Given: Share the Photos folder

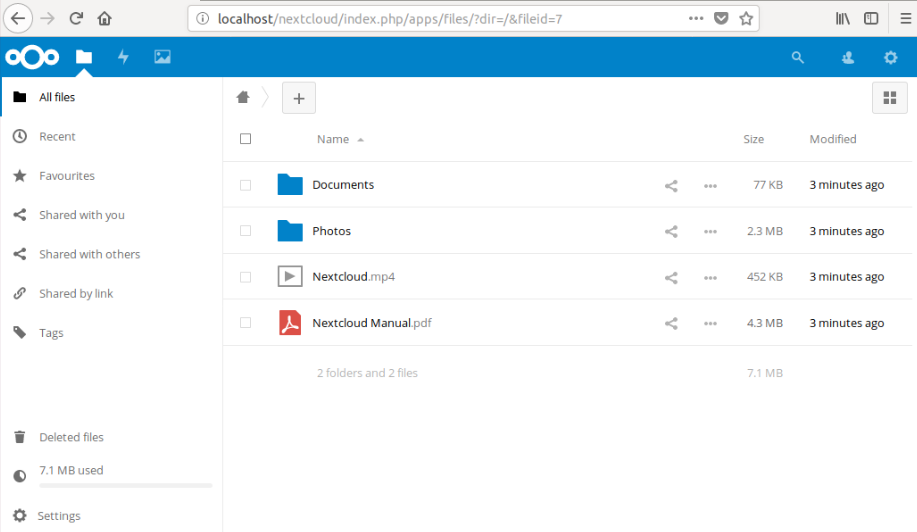Looking at the screenshot, I should tap(671, 232).
